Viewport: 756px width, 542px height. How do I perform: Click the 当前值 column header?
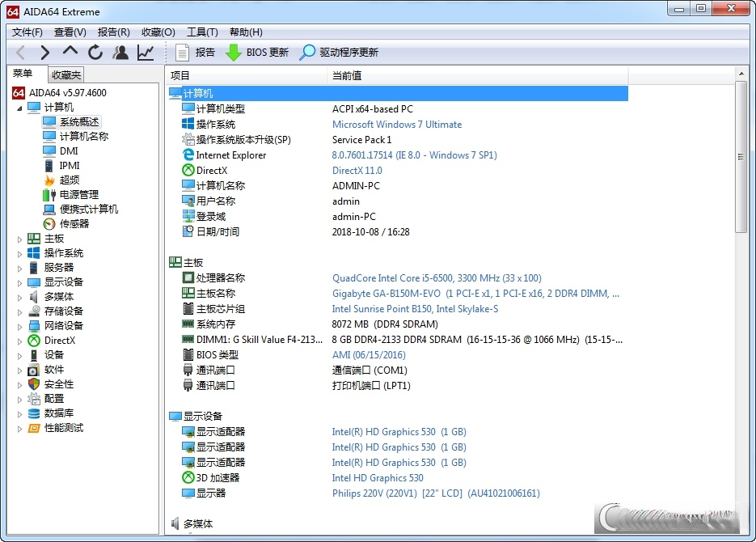pos(478,75)
